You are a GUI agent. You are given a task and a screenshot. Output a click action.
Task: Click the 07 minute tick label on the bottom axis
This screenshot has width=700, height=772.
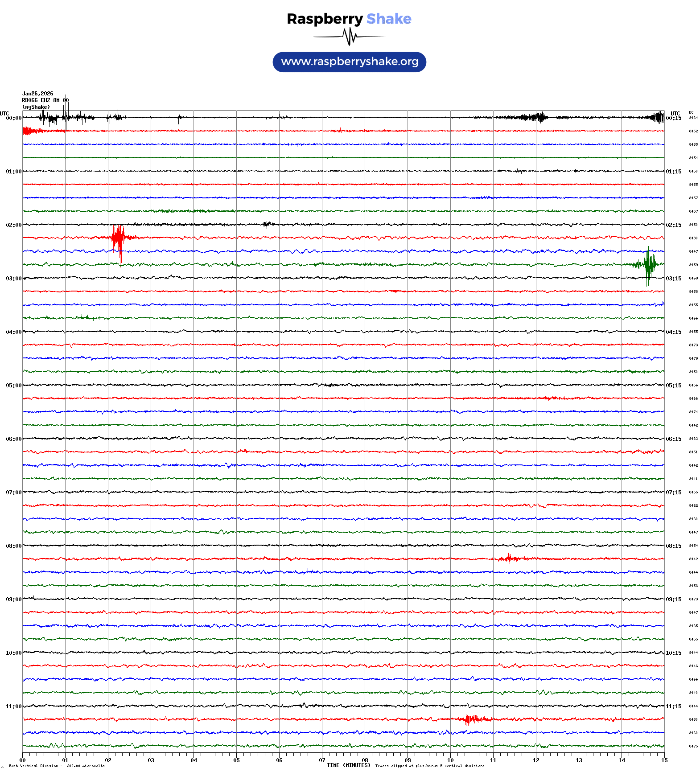[x=322, y=760]
